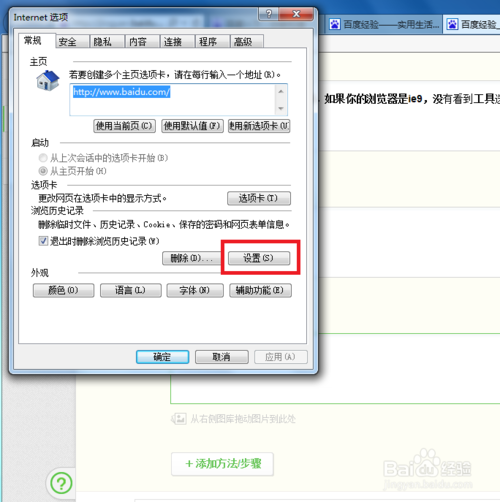Click the green question mark help icon
The width and height of the screenshot is (500, 502).
click(x=61, y=483)
